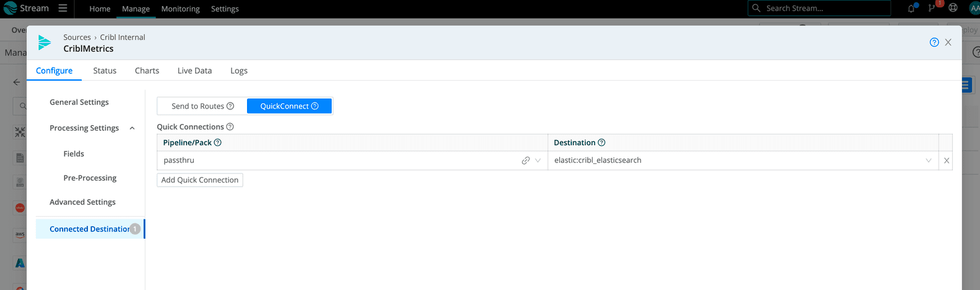The width and height of the screenshot is (980, 290).
Task: Open the Sources breadcrumb link
Action: (x=77, y=37)
